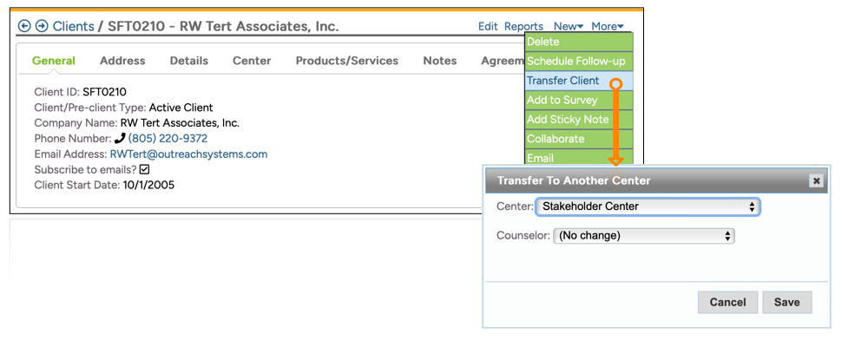Open the Counselor dropdown
The image size is (868, 347).
[643, 235]
